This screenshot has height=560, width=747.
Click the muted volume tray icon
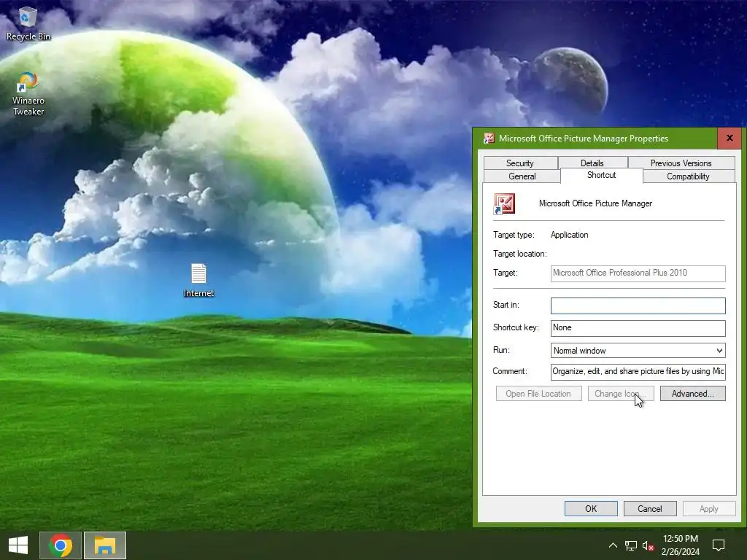tap(648, 545)
